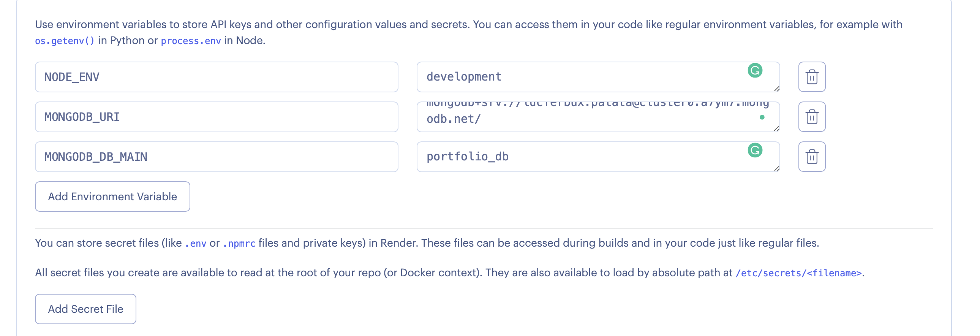980x336 pixels.
Task: Click resize corner of portfolio_db value box
Action: click(x=776, y=169)
